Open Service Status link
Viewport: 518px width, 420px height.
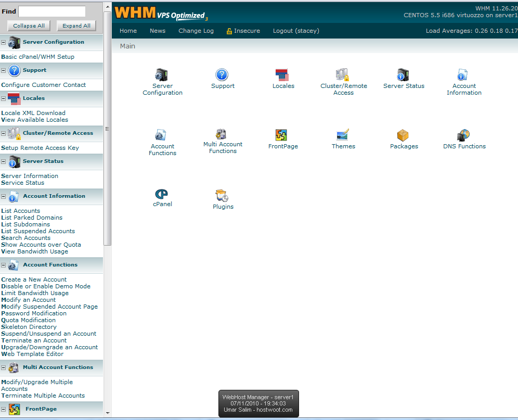(x=22, y=183)
